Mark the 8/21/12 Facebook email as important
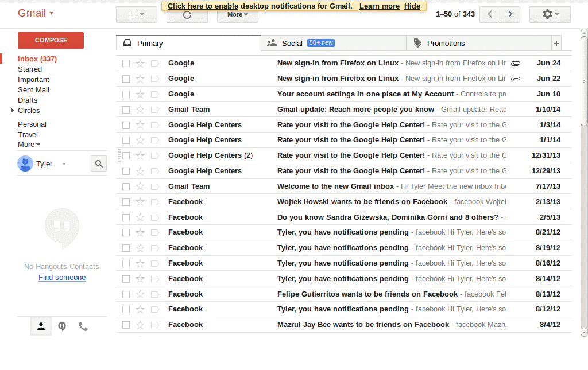588x370 pixels. pos(154,232)
